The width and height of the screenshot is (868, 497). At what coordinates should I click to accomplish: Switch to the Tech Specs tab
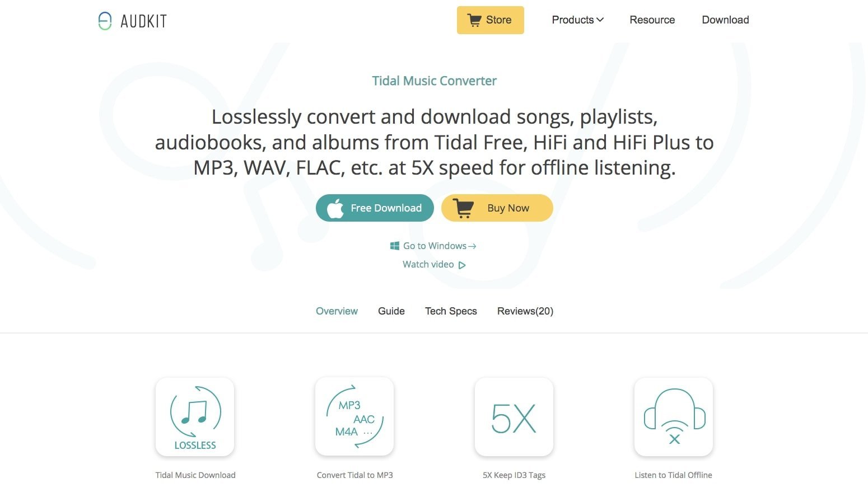tap(451, 311)
